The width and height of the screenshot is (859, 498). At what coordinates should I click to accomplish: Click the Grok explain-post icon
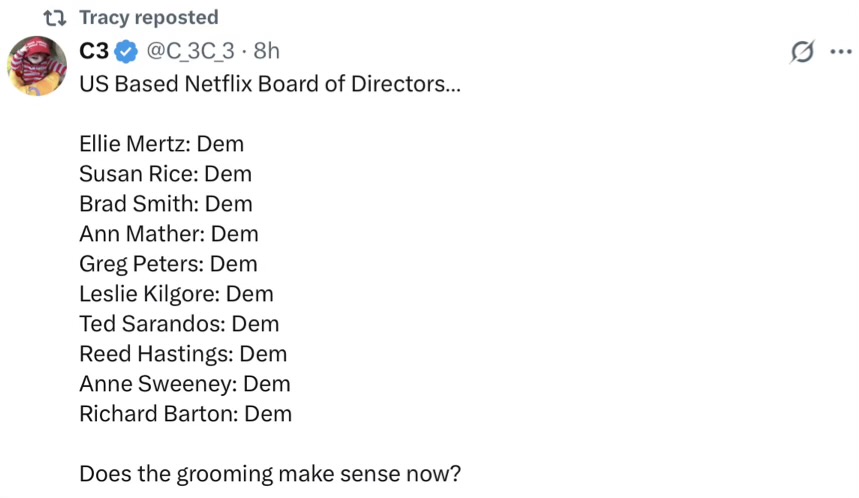802,52
